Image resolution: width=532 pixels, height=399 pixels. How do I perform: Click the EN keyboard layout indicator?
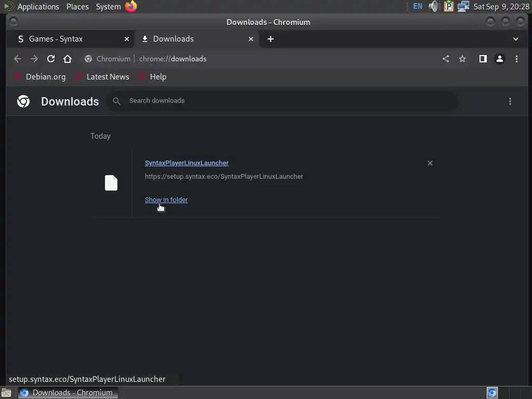tap(417, 6)
